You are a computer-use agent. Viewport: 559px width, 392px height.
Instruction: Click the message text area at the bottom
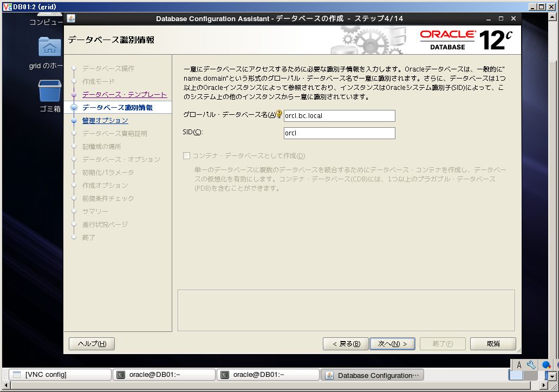coord(346,310)
